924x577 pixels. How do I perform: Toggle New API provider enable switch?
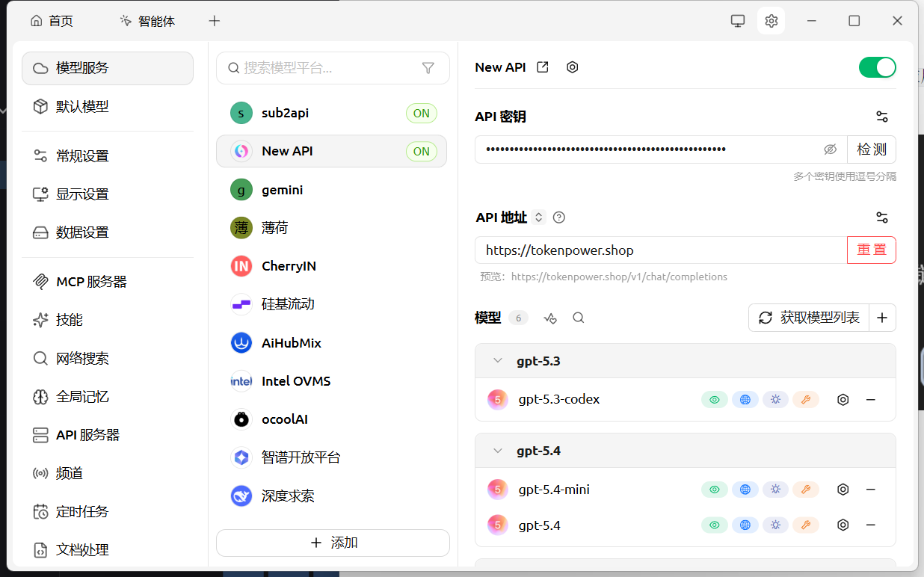(x=878, y=67)
